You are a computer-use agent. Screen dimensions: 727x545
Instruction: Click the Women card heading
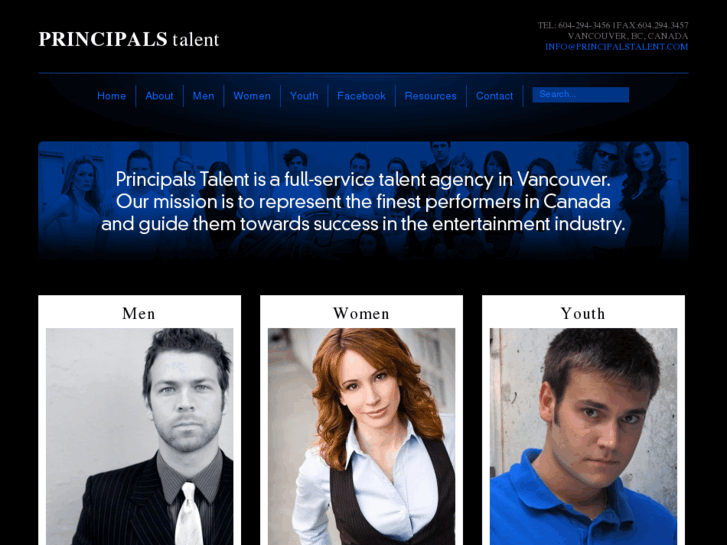361,314
